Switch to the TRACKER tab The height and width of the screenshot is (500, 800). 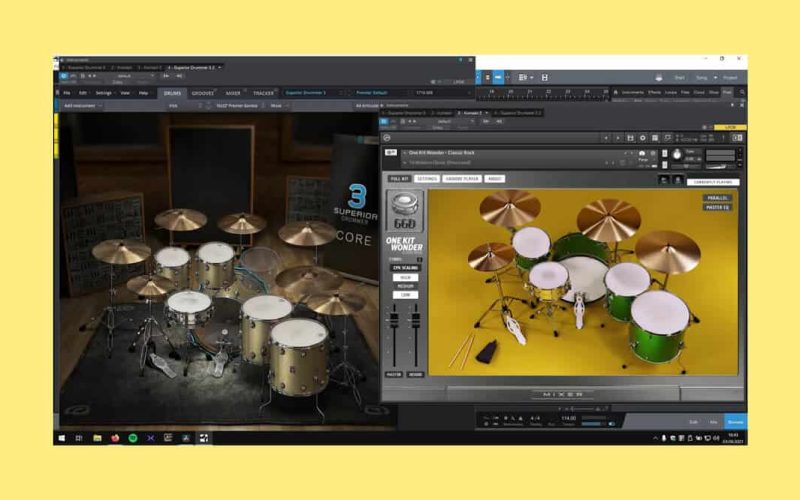coord(264,93)
